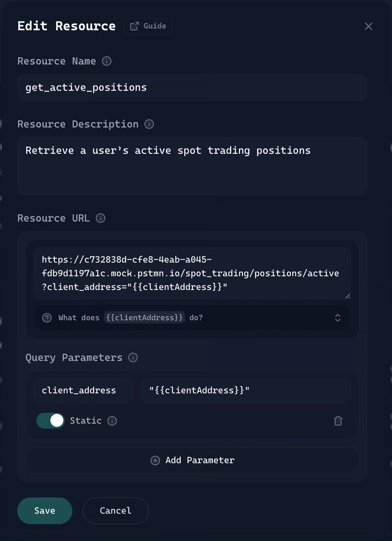
Task: Expand the clientAddress explanation chevron
Action: pos(337,318)
